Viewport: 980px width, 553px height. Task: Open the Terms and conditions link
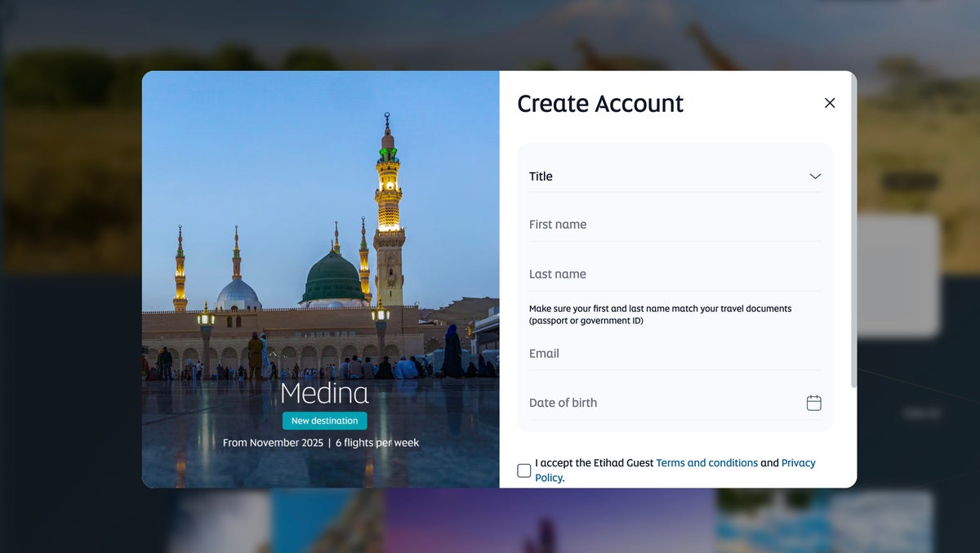point(707,462)
